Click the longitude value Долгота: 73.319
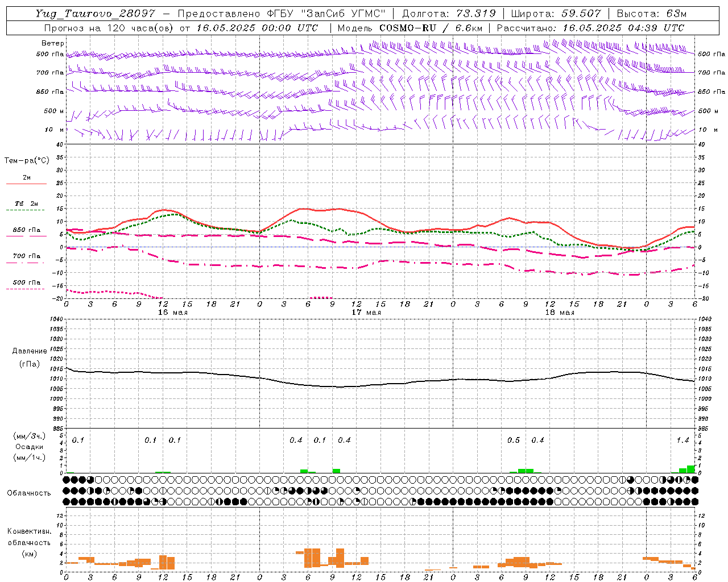 (x=449, y=14)
